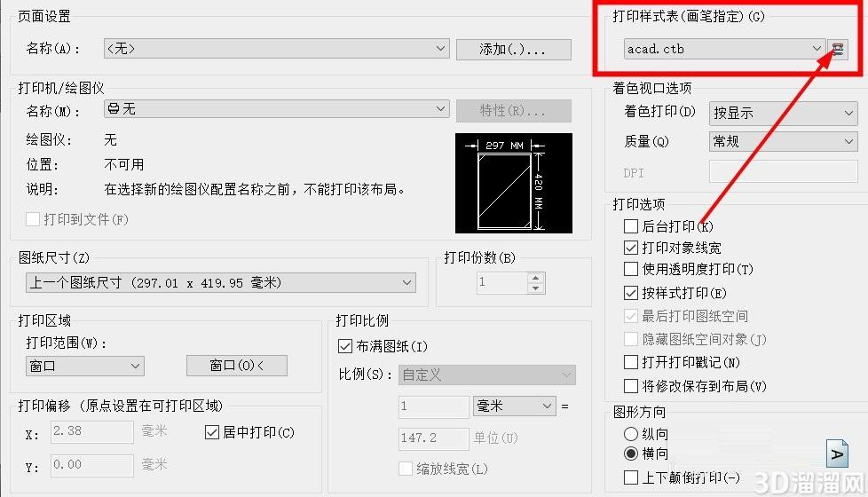868x497 pixels.
Task: Open the 比例(S) 自定义 scale dropdown
Action: click(487, 375)
